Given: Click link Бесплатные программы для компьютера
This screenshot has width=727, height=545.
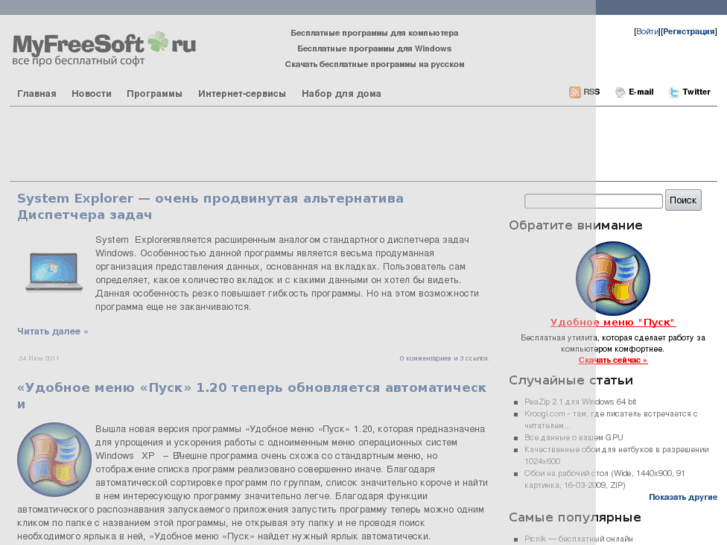Looking at the screenshot, I should (x=375, y=33).
